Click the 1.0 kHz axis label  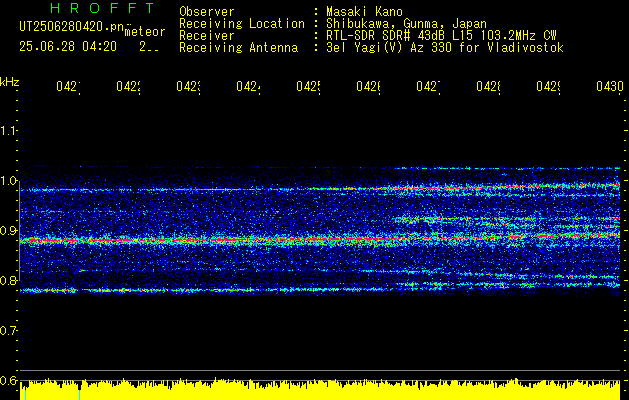click(8, 181)
